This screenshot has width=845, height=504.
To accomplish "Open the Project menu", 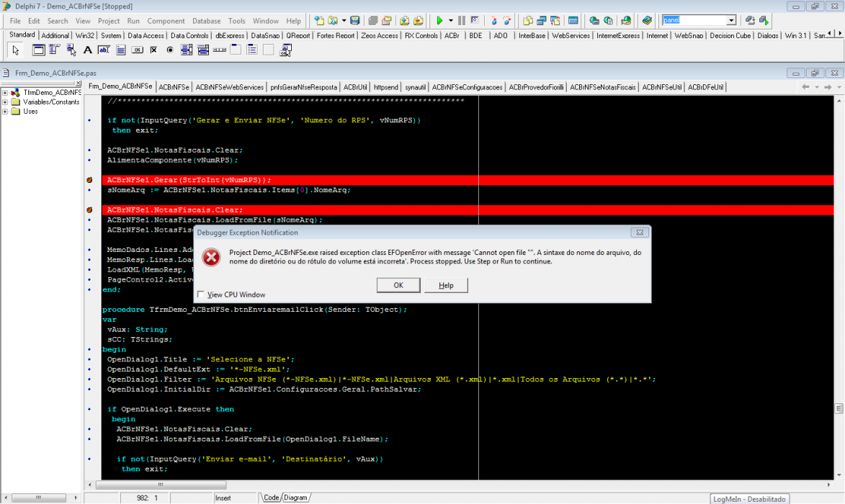I will click(108, 21).
